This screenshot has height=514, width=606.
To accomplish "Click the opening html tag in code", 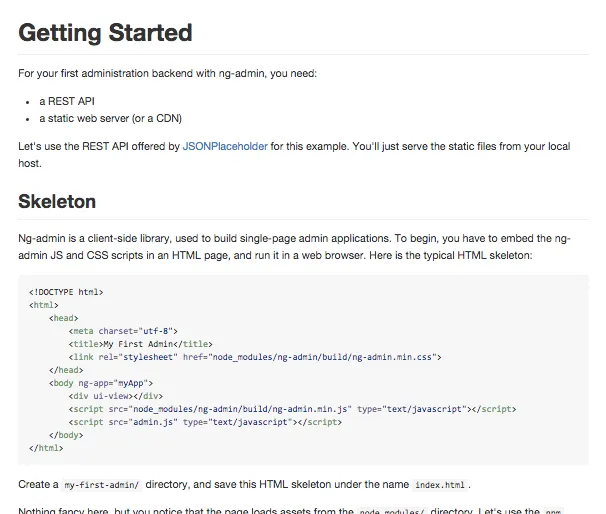I will click(x=46, y=305).
